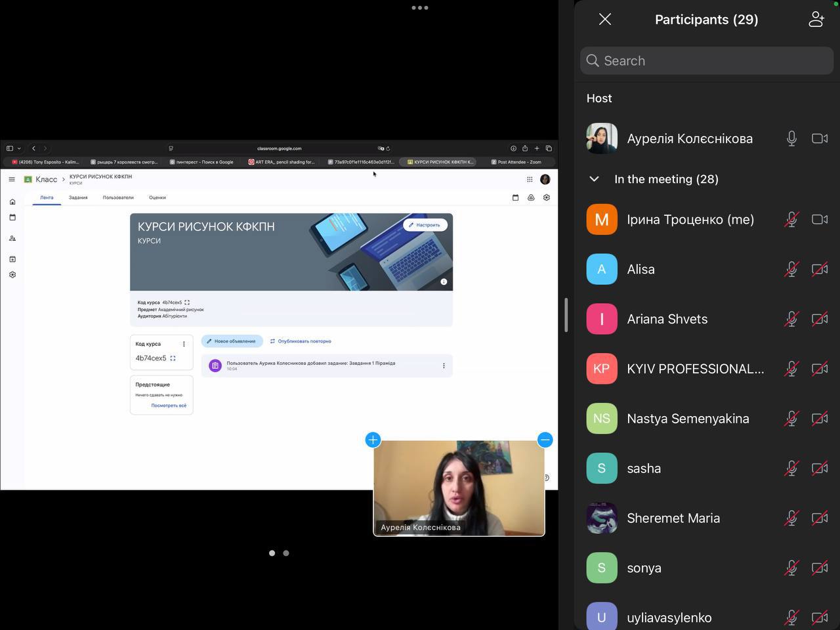The width and height of the screenshot is (840, 630).
Task: Select Nastya Semenyakina in the list
Action: click(688, 419)
